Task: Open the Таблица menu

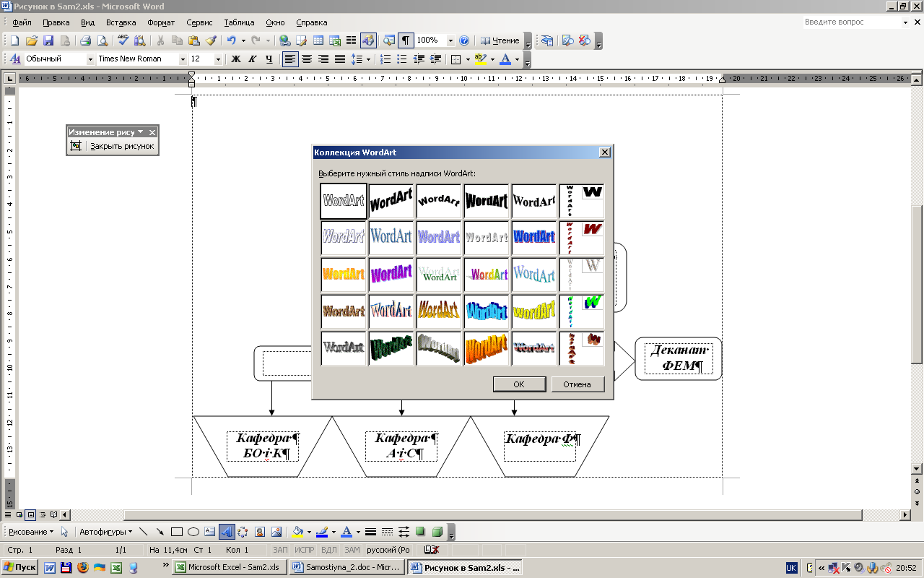Action: [239, 22]
